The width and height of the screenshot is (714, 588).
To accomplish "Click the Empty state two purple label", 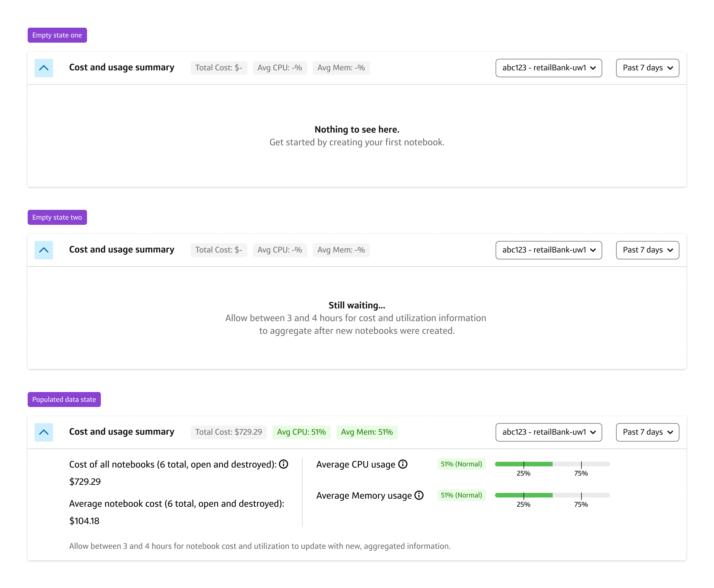I will coord(57,217).
